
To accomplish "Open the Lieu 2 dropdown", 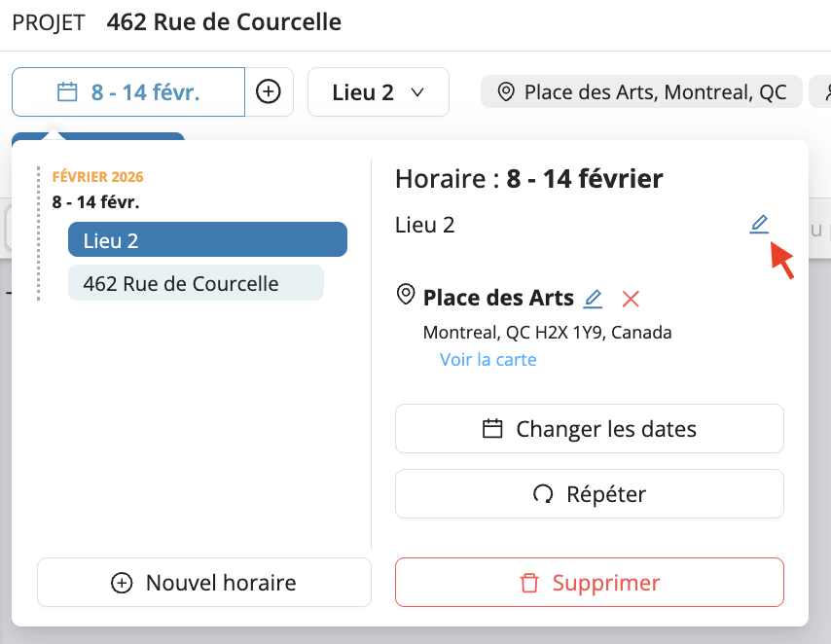I will tap(379, 92).
